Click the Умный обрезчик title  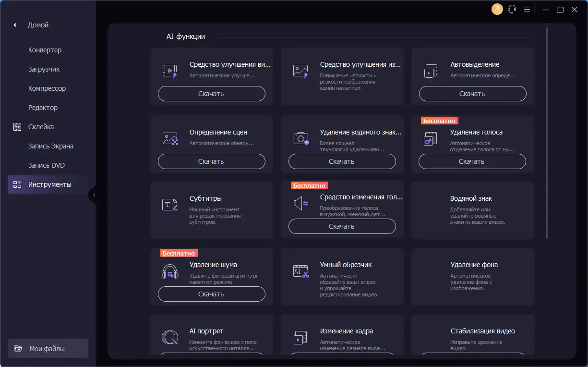click(x=346, y=265)
